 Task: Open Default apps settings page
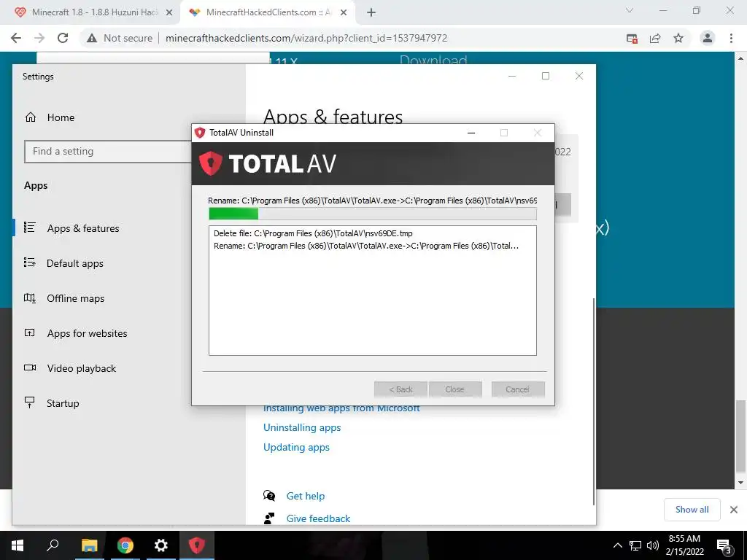point(75,263)
